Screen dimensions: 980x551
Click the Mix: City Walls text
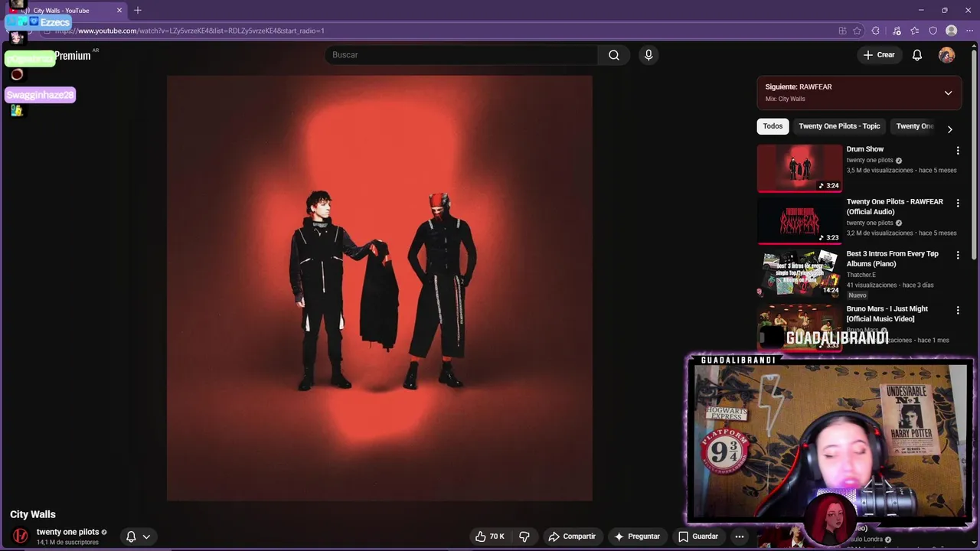coord(785,99)
